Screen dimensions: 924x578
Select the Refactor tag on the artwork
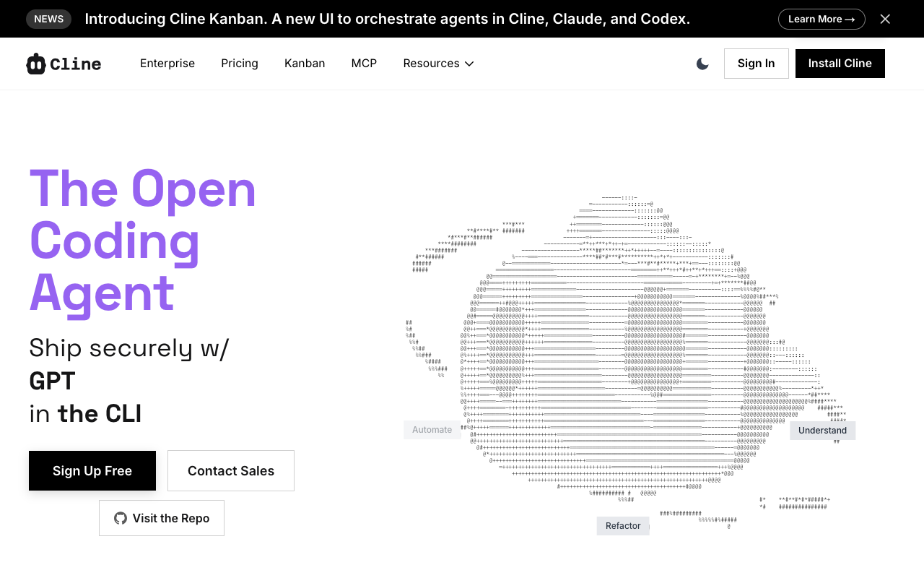coord(623,526)
